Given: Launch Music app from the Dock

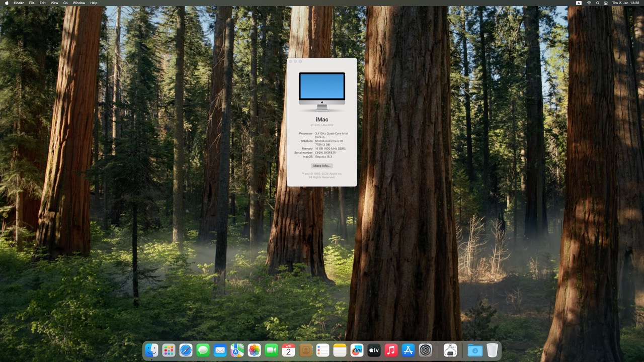Looking at the screenshot, I should (x=391, y=350).
